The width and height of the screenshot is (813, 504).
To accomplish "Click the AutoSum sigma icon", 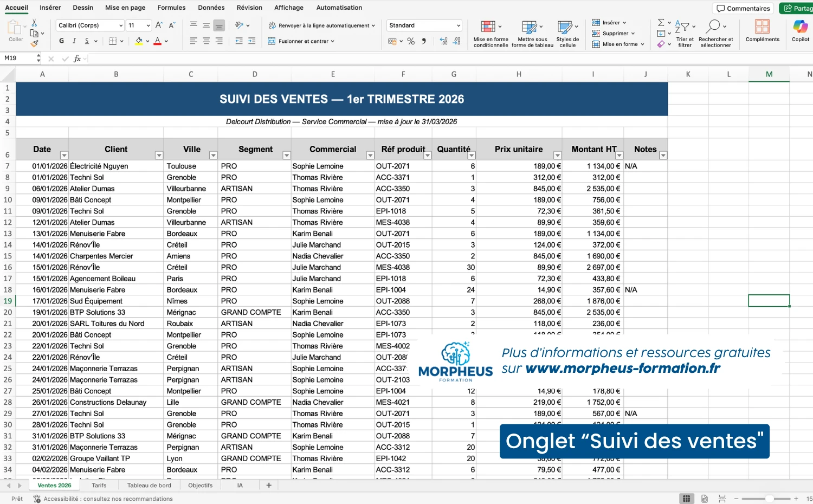I will pyautogui.click(x=661, y=23).
